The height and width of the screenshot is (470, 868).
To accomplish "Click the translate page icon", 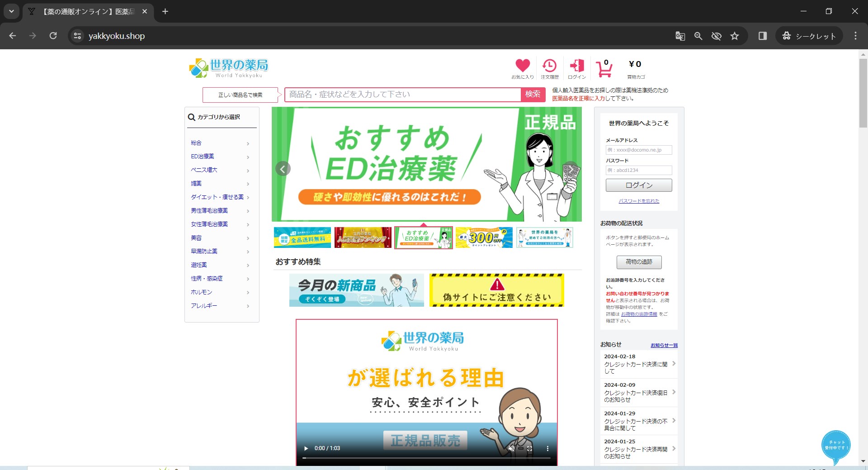I will tap(680, 36).
